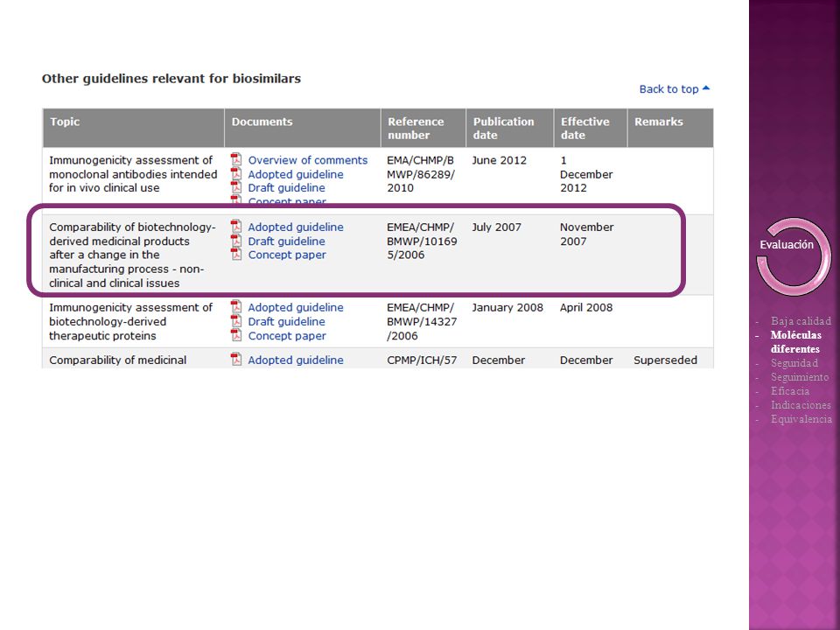This screenshot has height=630, width=840.
Task: Click the PDF icon for therapeutic proteins Adopted guideline
Action: [236, 307]
